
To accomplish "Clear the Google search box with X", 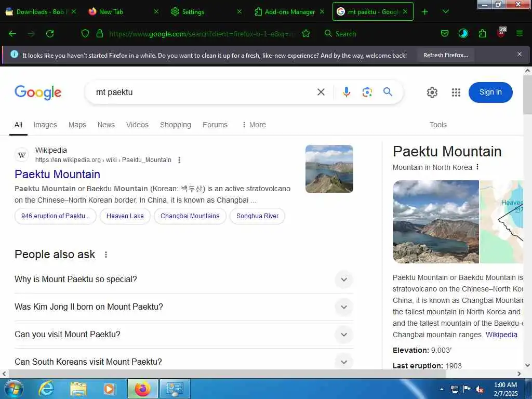I will [x=321, y=92].
